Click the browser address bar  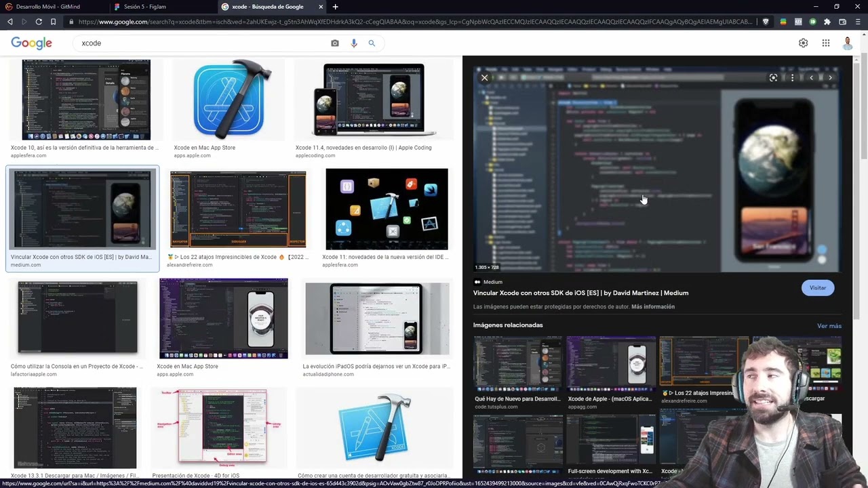pos(415,22)
